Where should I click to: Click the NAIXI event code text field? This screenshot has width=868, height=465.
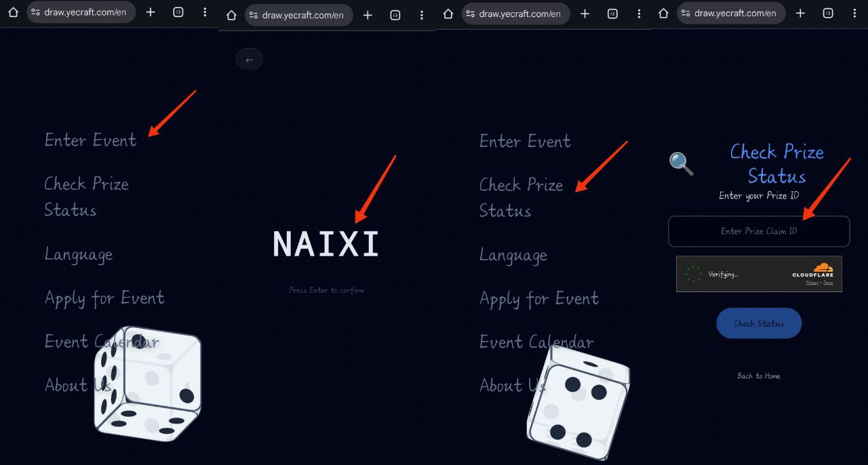click(x=326, y=244)
